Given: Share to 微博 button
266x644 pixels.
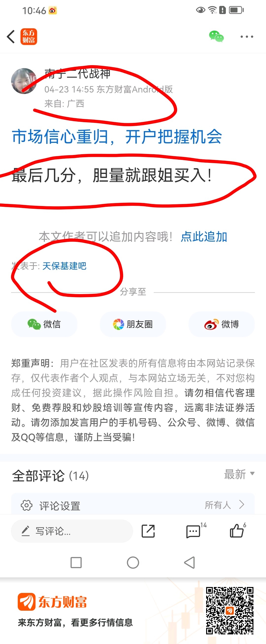Looking at the screenshot, I should pyautogui.click(x=221, y=324).
